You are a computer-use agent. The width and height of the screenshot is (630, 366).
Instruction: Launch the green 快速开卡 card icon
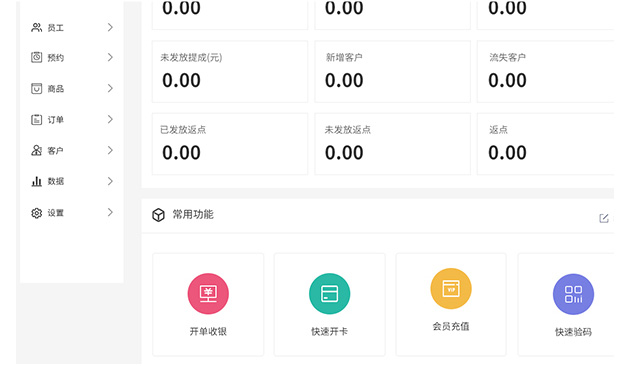pos(329,294)
